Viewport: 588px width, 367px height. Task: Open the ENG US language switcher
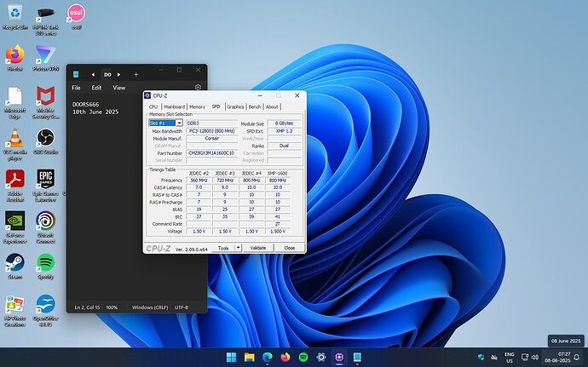[x=510, y=358]
